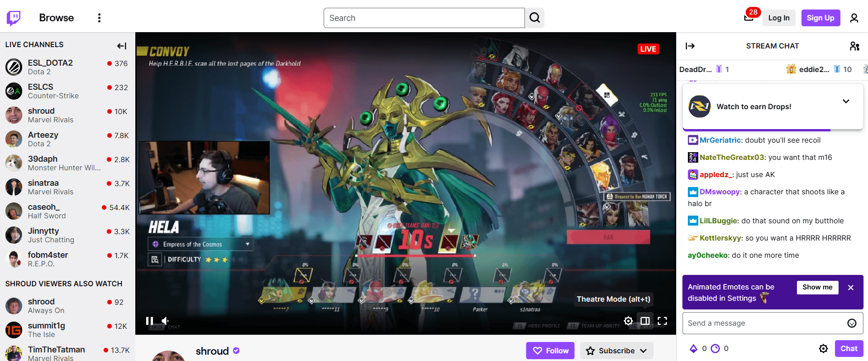Focus the Search input field

pos(424,18)
